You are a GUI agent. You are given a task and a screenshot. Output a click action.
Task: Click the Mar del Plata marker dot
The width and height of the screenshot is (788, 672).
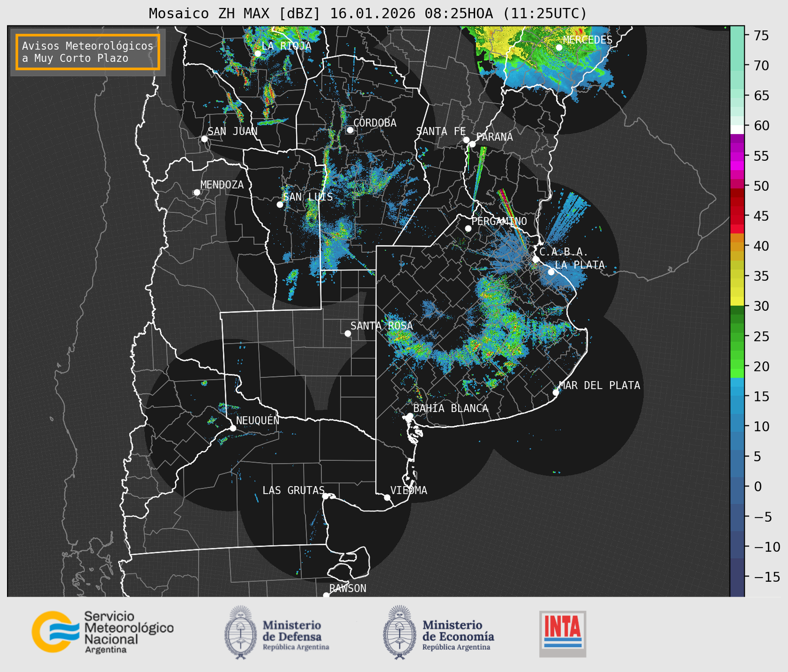(x=556, y=393)
